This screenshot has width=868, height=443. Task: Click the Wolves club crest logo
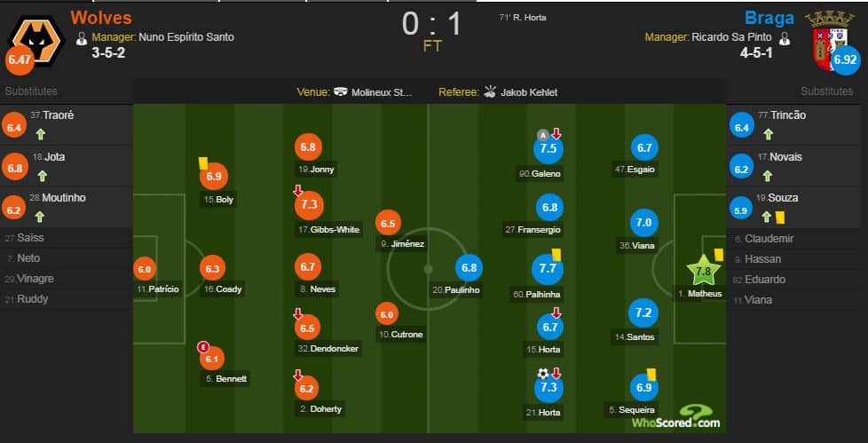point(38,40)
